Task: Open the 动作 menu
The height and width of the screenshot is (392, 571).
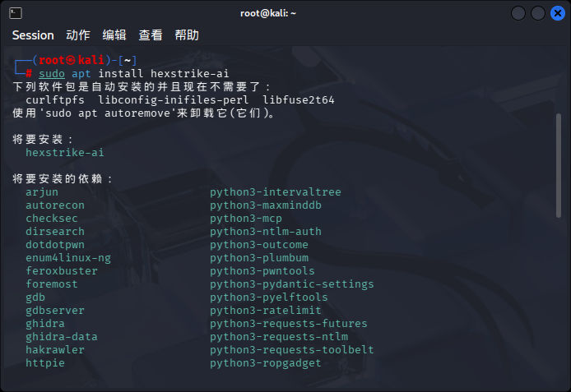Action: pos(78,35)
